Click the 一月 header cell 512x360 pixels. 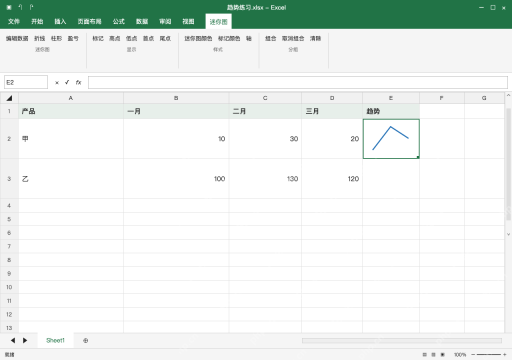[176, 111]
